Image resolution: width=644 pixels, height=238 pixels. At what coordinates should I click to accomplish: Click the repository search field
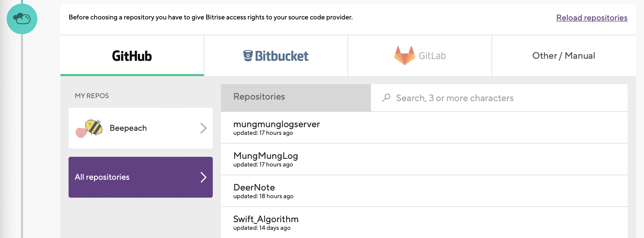coord(499,98)
